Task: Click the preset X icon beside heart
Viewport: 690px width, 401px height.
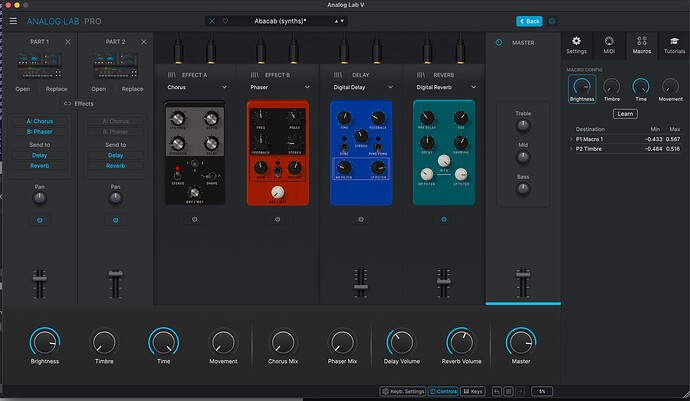Action: pos(212,21)
